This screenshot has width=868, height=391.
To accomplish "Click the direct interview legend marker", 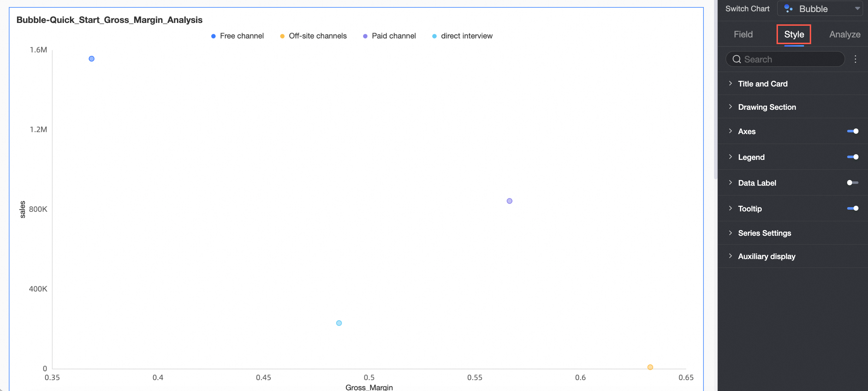I will [434, 36].
